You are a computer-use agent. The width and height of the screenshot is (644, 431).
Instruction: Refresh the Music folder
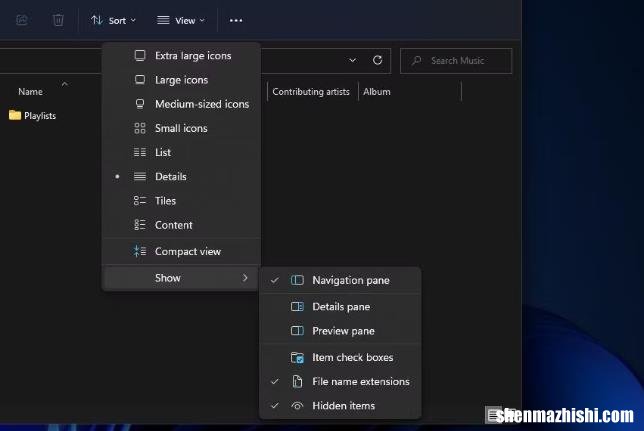click(377, 60)
